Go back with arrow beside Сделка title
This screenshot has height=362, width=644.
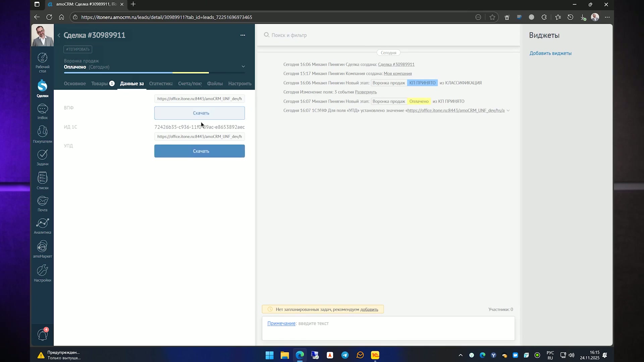click(x=59, y=35)
